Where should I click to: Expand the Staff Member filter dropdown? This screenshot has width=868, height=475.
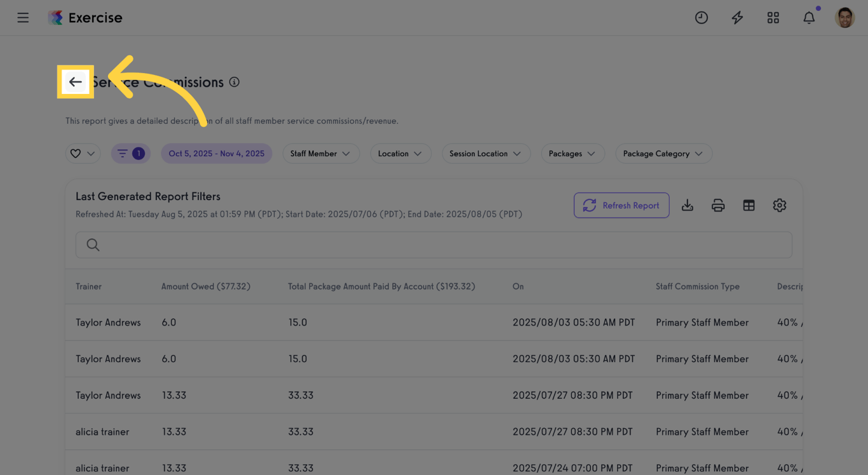click(x=321, y=153)
